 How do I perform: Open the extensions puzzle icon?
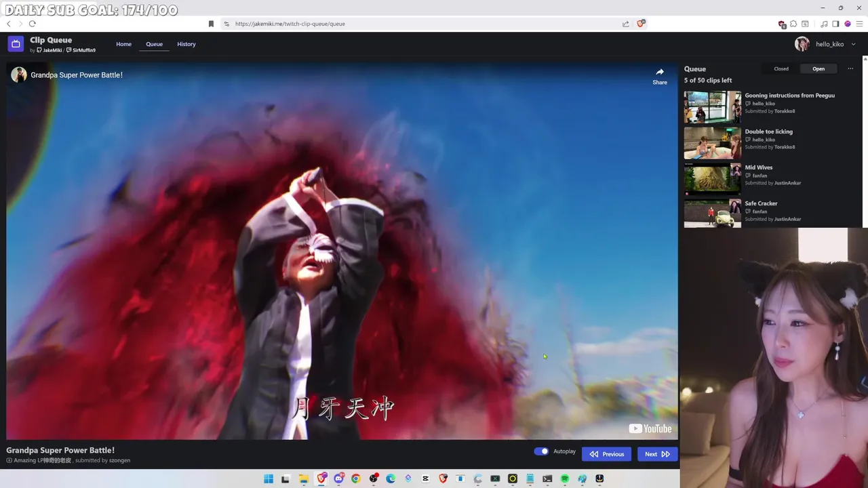point(793,24)
